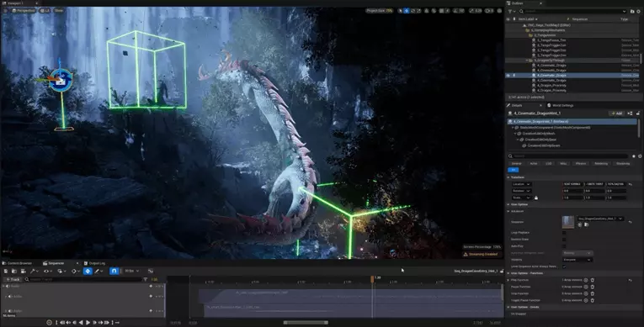Open the Sequencer curve editor icon
Viewport: 644px width, 327px height.
tap(151, 272)
